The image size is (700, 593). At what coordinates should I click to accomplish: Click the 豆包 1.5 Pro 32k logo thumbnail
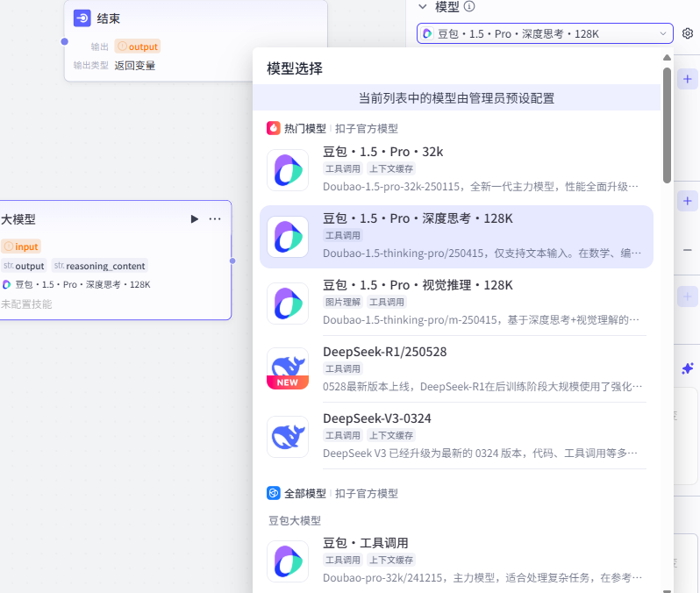point(288,170)
